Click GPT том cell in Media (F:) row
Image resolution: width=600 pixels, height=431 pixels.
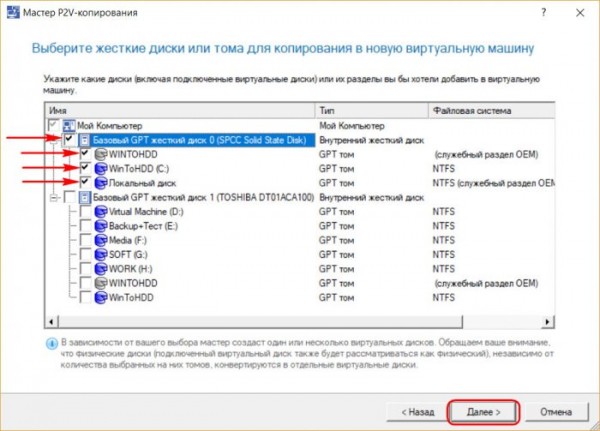(x=336, y=240)
